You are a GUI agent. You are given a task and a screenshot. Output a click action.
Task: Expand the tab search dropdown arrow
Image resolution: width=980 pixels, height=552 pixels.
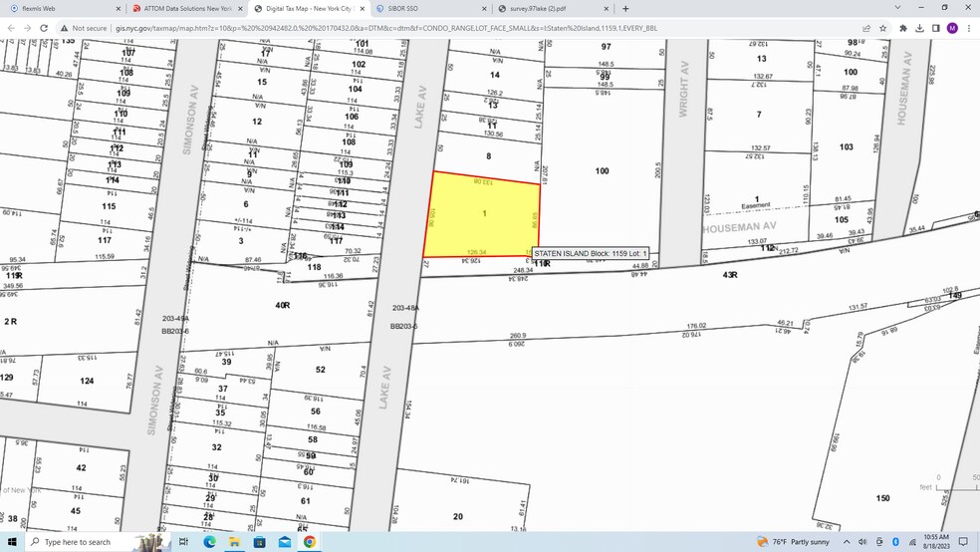pyautogui.click(x=896, y=7)
